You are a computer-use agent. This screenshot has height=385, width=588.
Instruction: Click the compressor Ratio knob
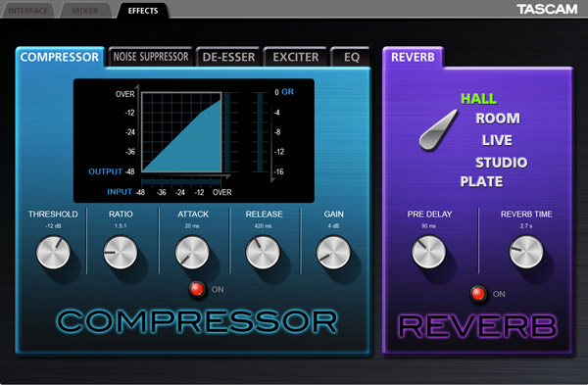[x=121, y=253]
